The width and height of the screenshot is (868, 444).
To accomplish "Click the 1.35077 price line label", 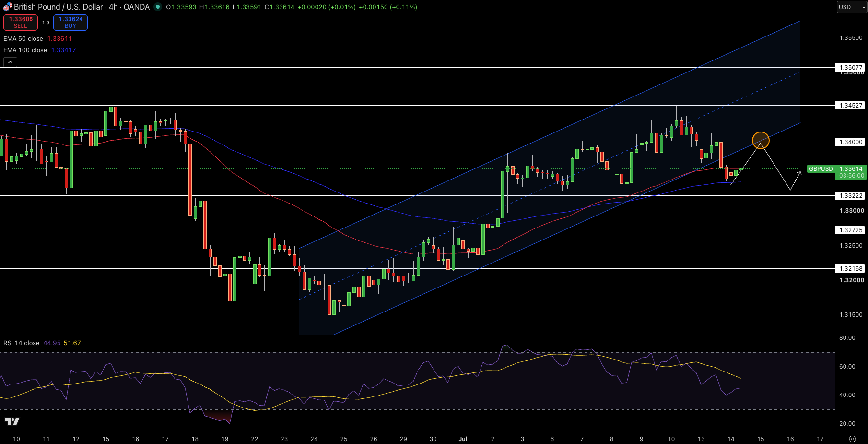I will (851, 68).
